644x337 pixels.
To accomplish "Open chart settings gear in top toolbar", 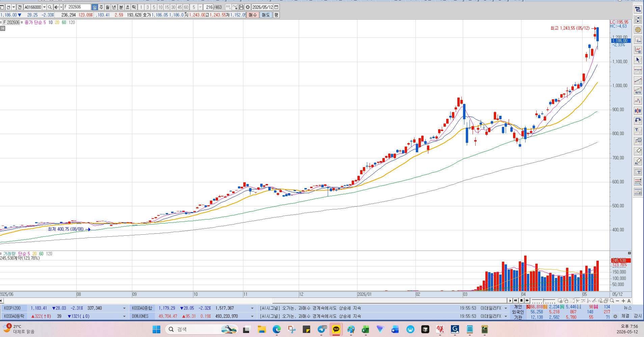I will (x=248, y=7).
